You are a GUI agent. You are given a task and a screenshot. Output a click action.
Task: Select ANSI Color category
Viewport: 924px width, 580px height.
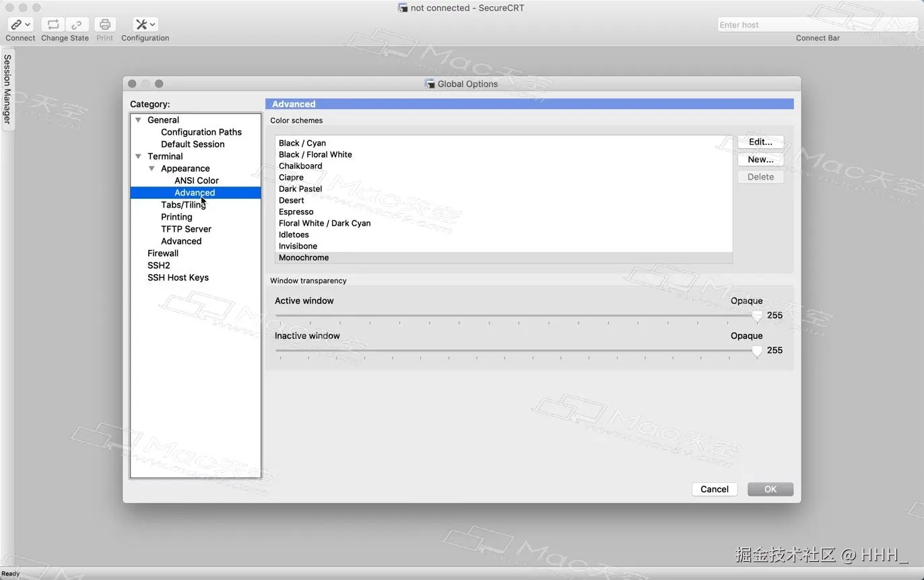pos(196,181)
